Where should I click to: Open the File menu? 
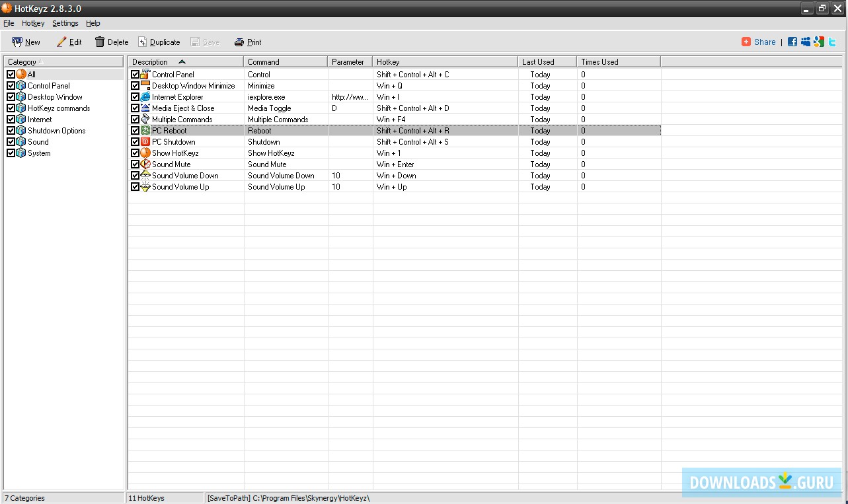9,23
